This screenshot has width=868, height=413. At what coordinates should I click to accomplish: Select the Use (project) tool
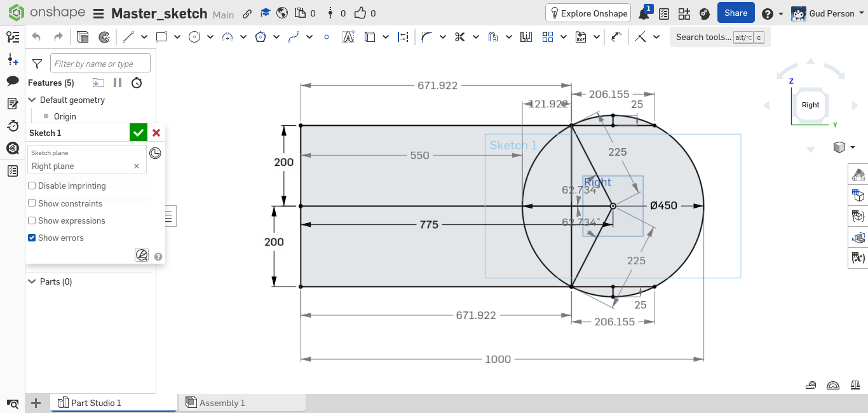(x=370, y=37)
